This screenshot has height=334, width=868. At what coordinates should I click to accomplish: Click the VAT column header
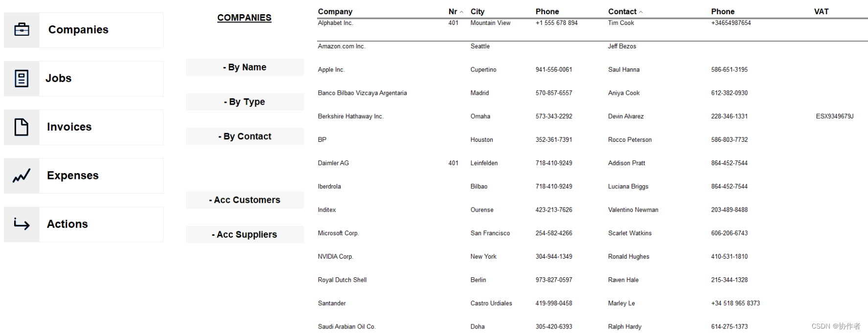coord(821,12)
